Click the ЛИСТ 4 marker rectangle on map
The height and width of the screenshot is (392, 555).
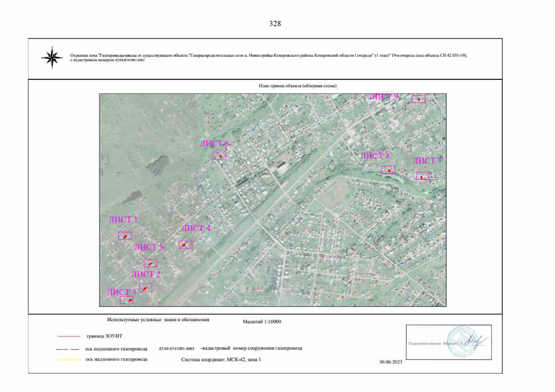[185, 245]
